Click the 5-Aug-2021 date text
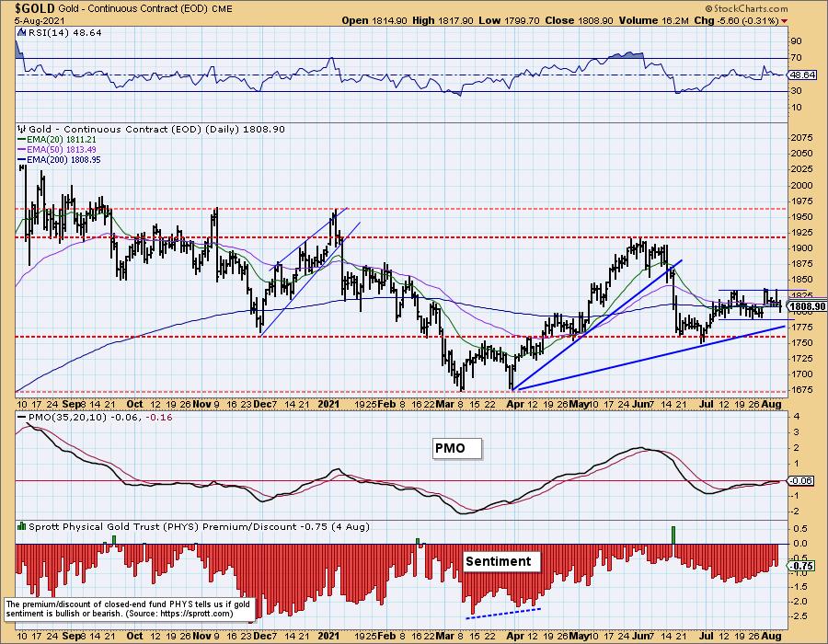 [40, 20]
